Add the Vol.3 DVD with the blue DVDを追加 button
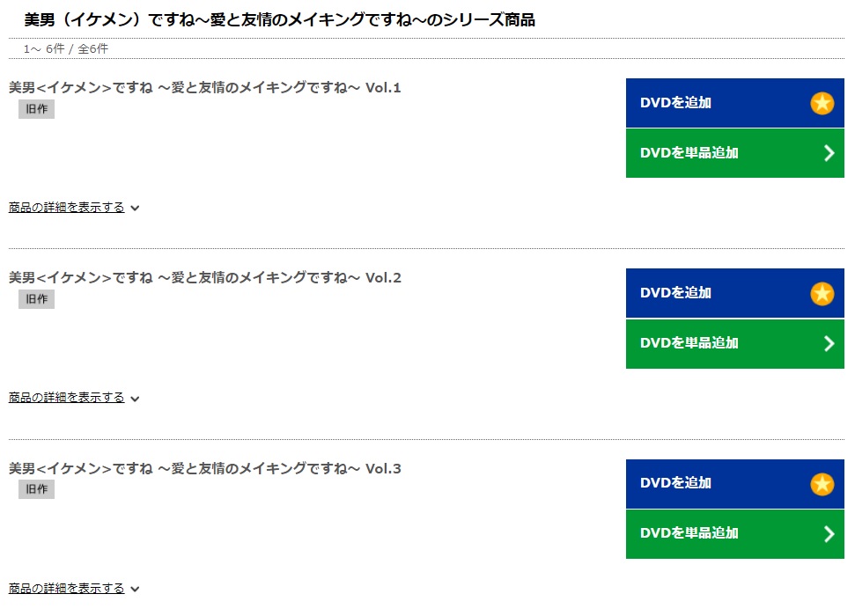This screenshot has width=855, height=616. point(734,483)
